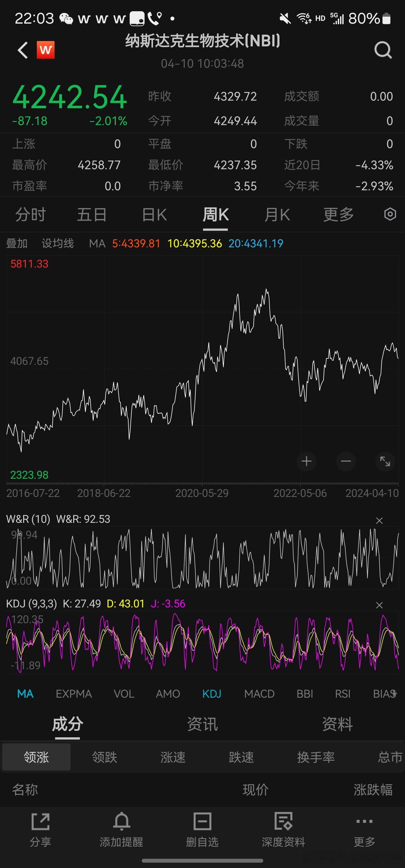
Task: Tap the KDJ (9,3,3) indicator label
Action: [31, 603]
